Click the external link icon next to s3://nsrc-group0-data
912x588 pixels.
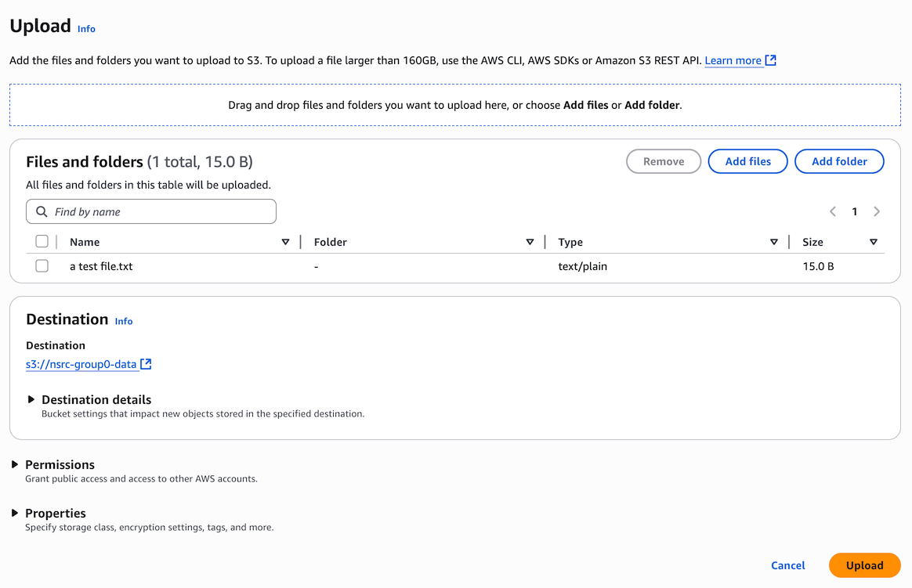146,364
